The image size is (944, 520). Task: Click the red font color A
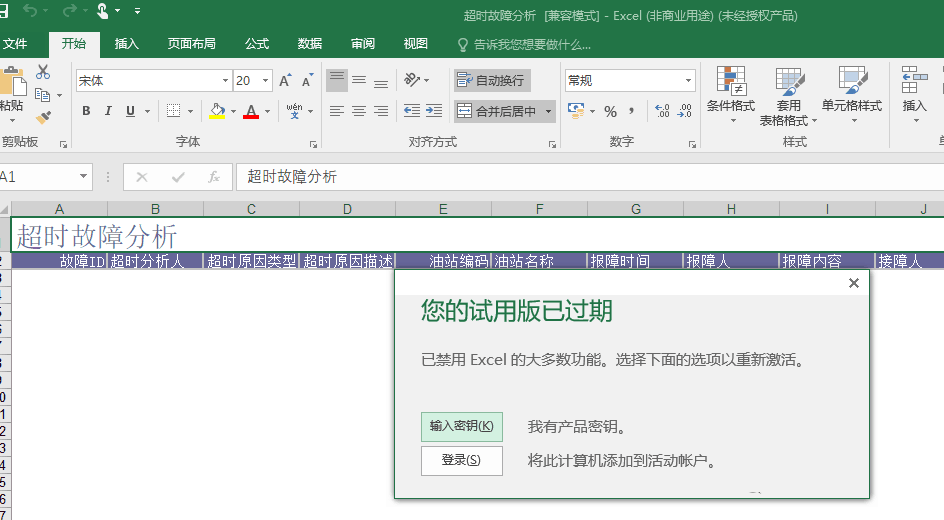click(x=251, y=111)
